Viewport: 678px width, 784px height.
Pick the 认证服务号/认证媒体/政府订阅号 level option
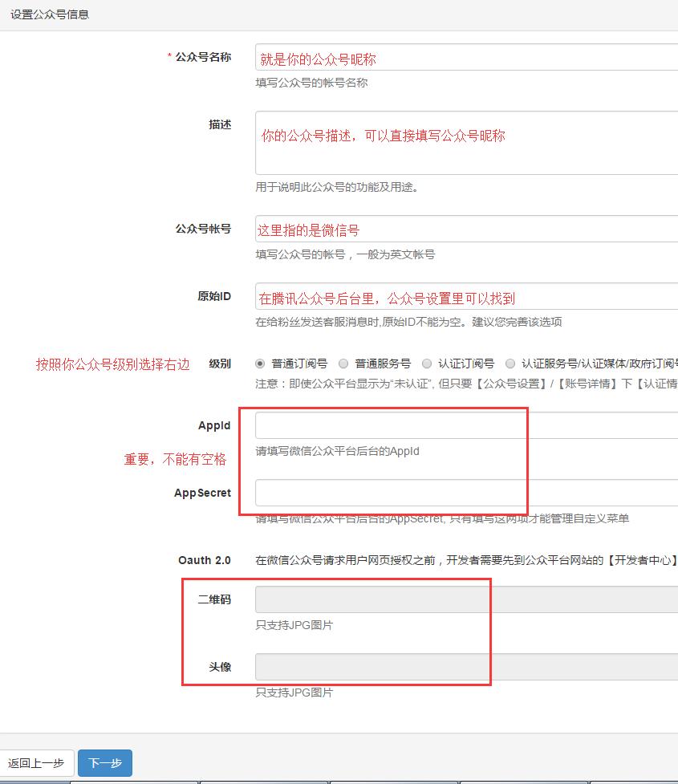pyautogui.click(x=511, y=362)
